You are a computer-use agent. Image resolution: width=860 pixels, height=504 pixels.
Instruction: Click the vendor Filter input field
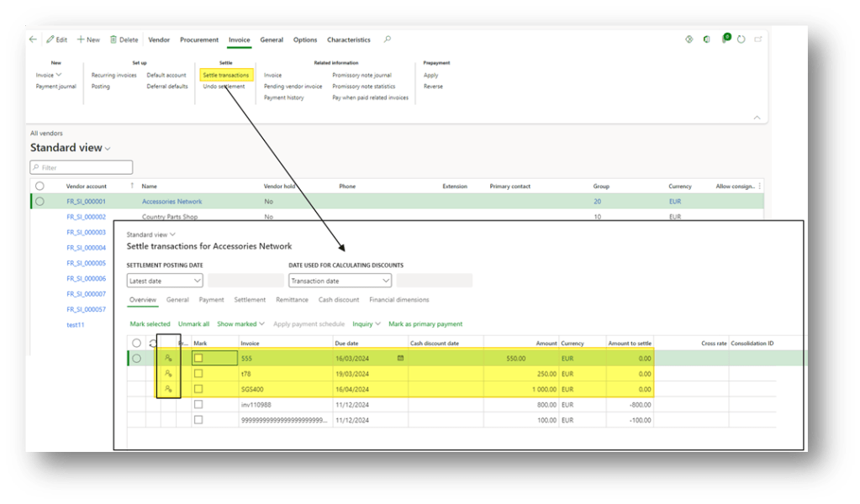coord(82,167)
